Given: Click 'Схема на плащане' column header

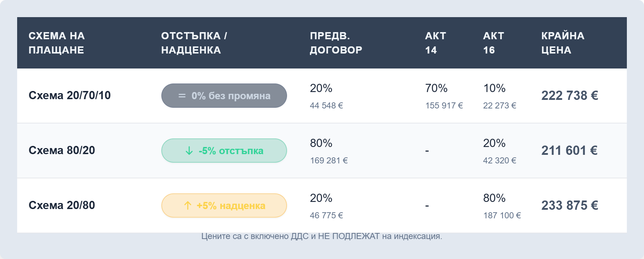Looking at the screenshot, I should [x=57, y=43].
